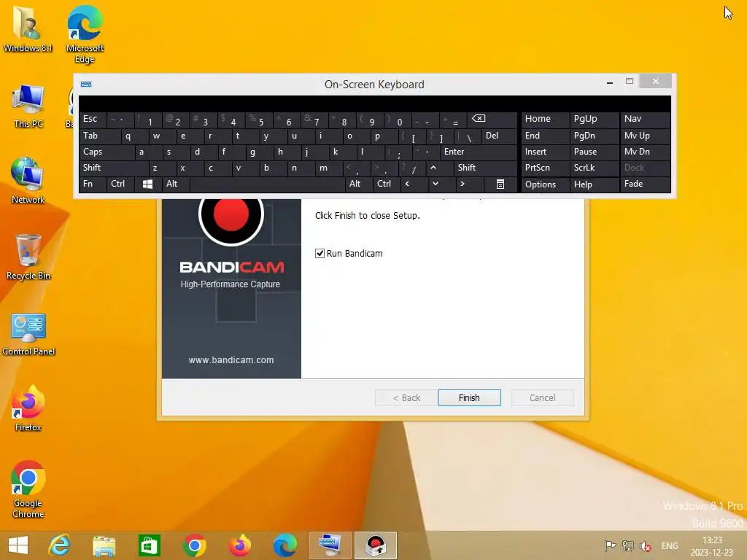
Task: Minimize the On-Screen Keyboard window
Action: [609, 82]
